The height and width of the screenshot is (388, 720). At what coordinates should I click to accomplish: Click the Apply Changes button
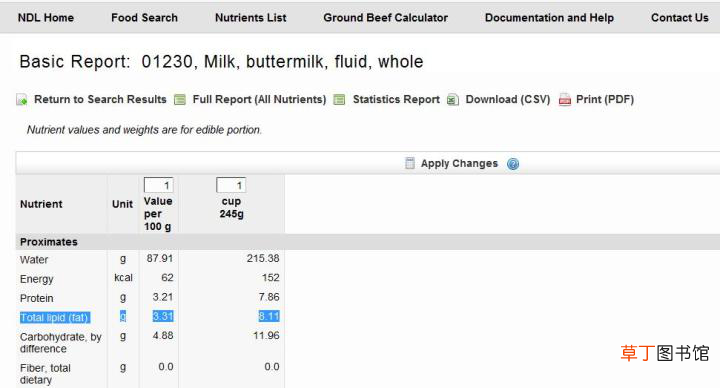click(x=459, y=163)
